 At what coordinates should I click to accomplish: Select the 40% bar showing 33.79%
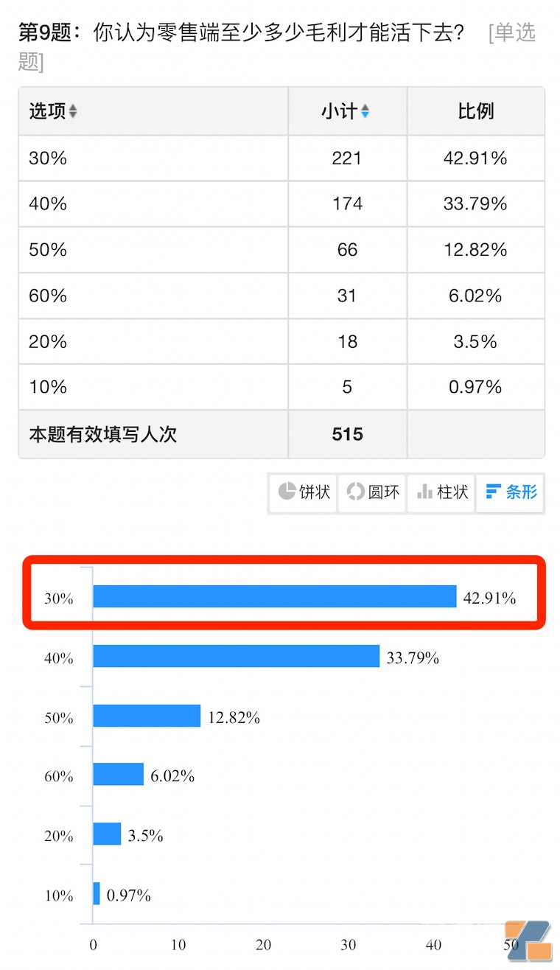(x=236, y=657)
